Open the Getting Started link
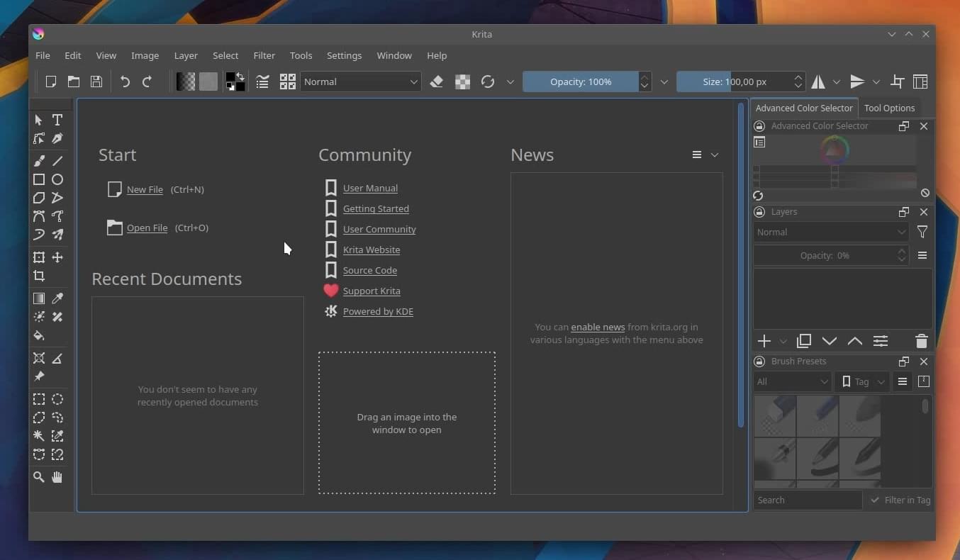Image resolution: width=960 pixels, height=560 pixels. tap(376, 208)
